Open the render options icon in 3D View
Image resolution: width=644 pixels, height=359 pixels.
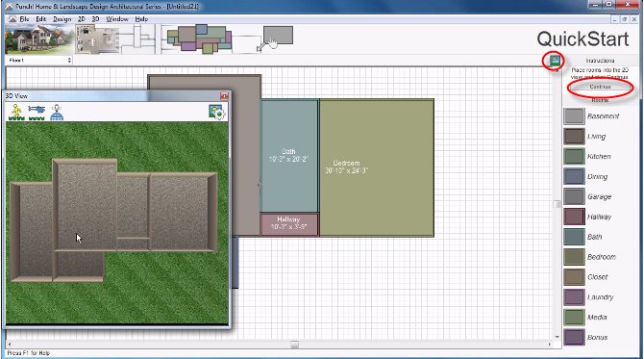click(x=217, y=113)
